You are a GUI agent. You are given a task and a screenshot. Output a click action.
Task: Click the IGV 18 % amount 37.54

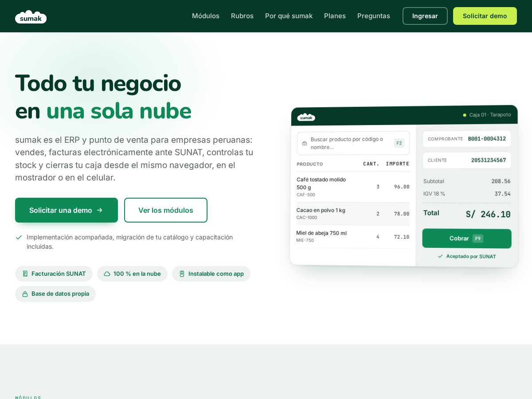click(x=502, y=194)
